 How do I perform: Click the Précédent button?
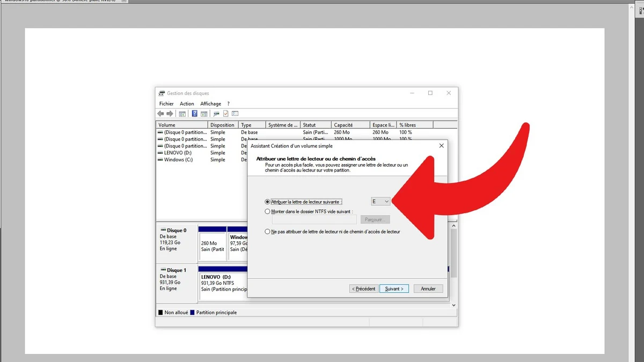tap(363, 289)
